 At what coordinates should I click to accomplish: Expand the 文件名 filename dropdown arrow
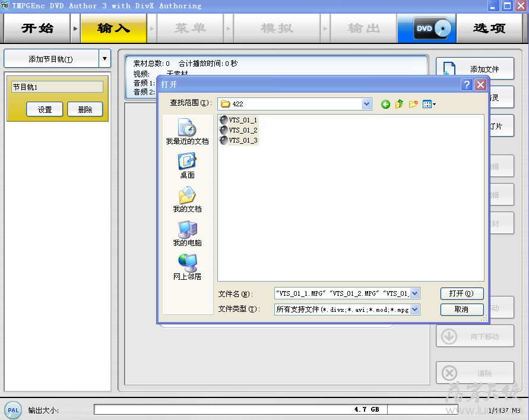point(415,293)
